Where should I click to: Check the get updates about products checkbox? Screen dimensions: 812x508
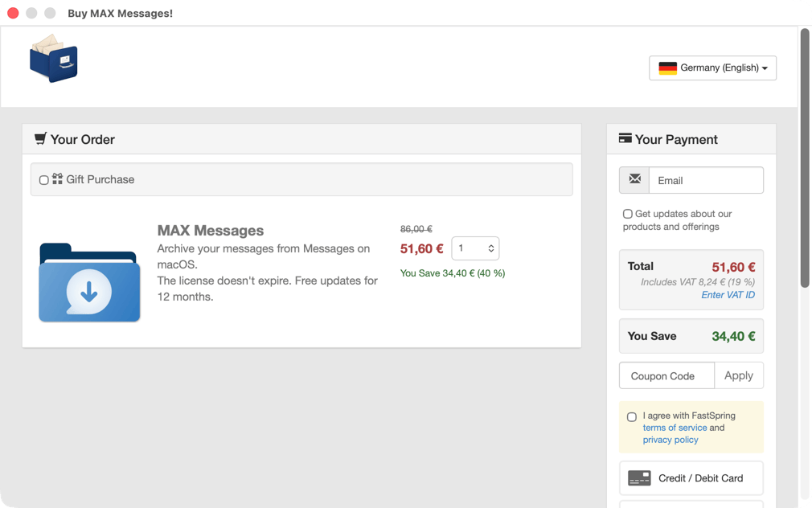[627, 214]
